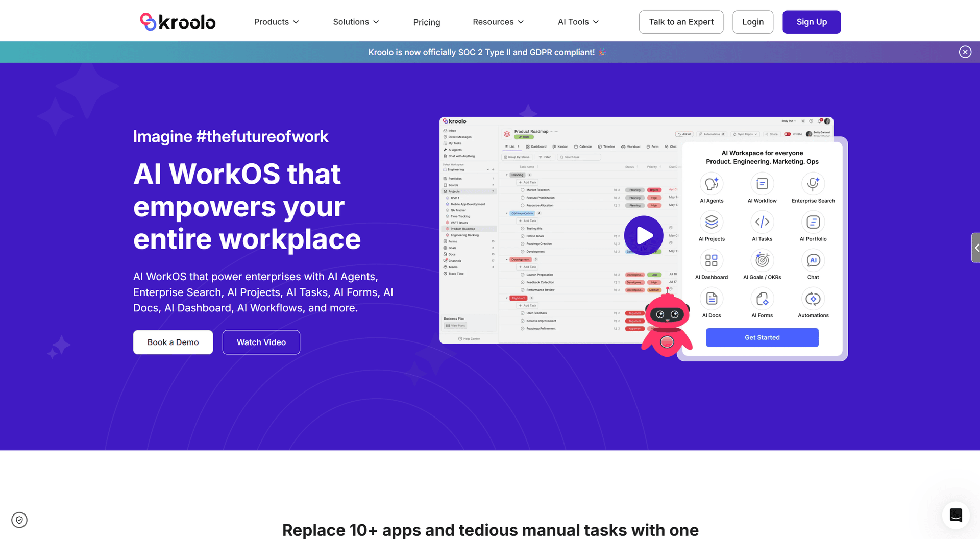Viewport: 980px width, 539px height.
Task: Select My Tasks in preview sidebar
Action: pos(452,143)
